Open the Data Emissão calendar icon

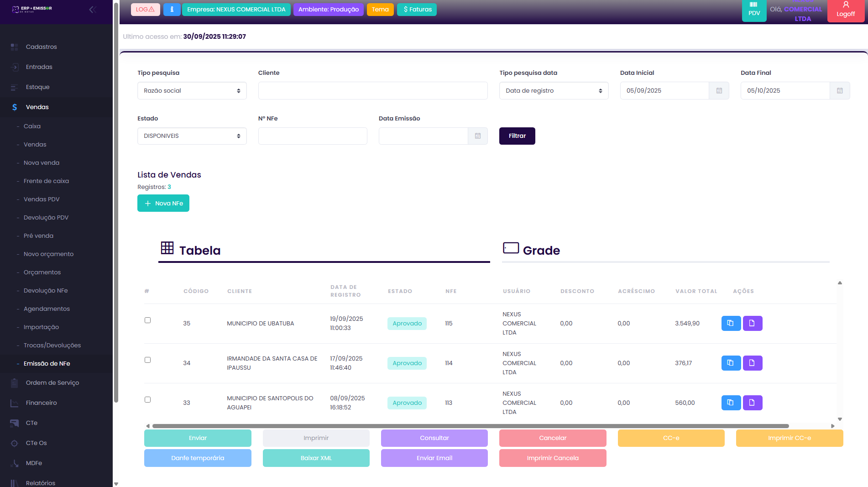pyautogui.click(x=477, y=136)
